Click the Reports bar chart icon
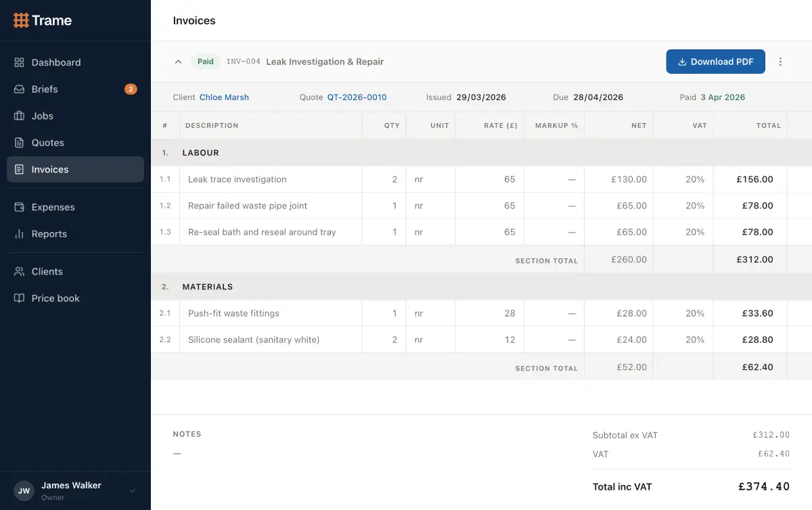 pyautogui.click(x=19, y=234)
